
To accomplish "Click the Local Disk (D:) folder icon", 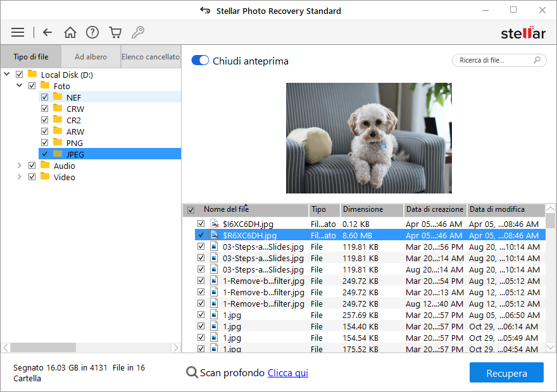I will coord(32,74).
